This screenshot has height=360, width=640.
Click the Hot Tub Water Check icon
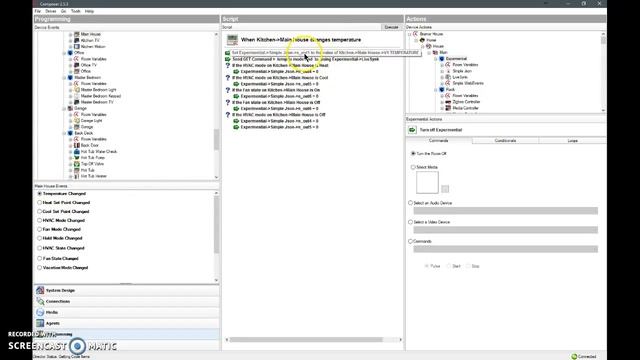point(76,151)
